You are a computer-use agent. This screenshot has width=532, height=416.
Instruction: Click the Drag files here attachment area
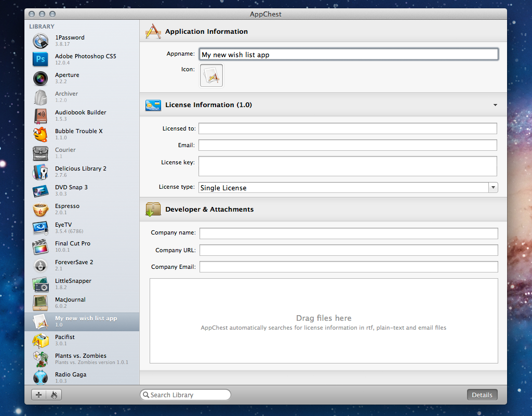[x=324, y=321]
